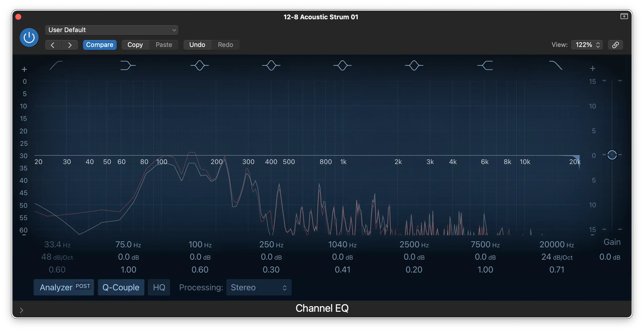The width and height of the screenshot is (644, 332).
Task: Toggle the low shelf band icon
Action: click(x=128, y=65)
